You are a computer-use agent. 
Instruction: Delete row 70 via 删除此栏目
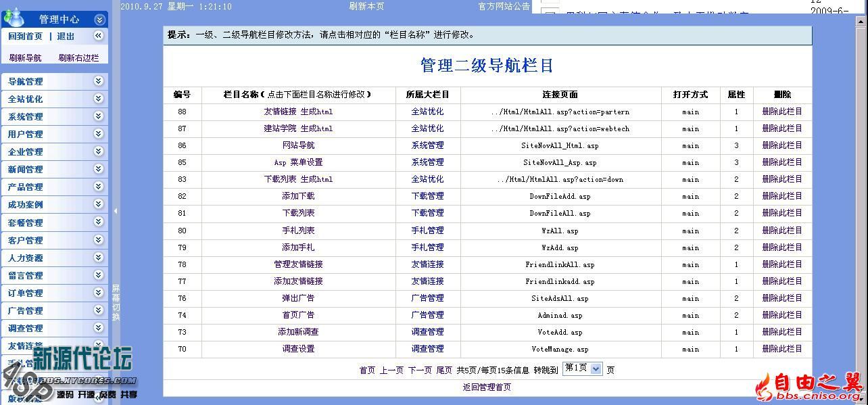[x=782, y=349]
